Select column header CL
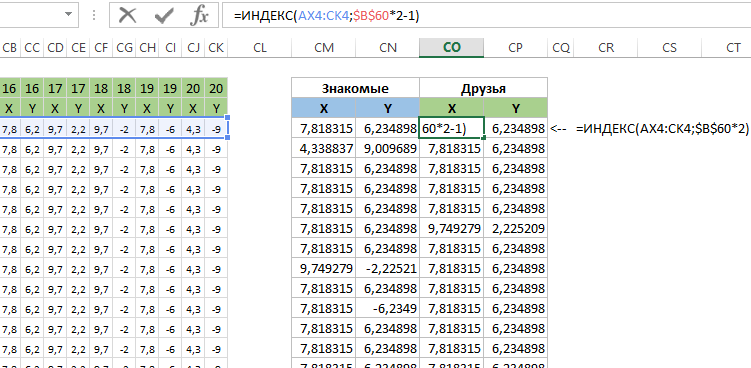Screen dimensions: 751x368 tap(260, 47)
